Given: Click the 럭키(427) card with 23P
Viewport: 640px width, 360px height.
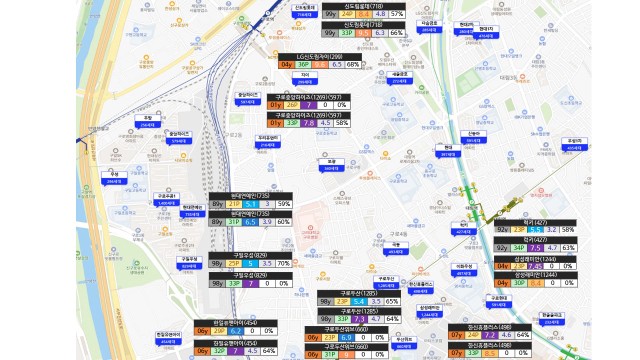Looking at the screenshot, I should coord(536,226).
